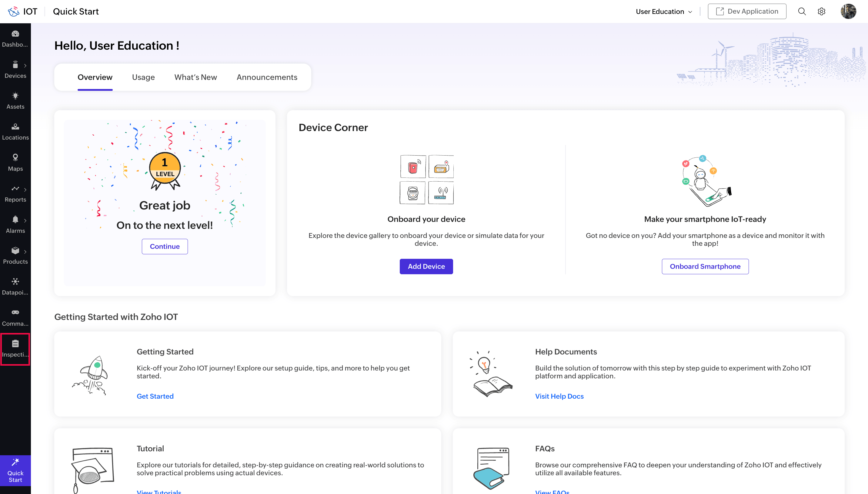Open the settings gear icon
Image resolution: width=868 pixels, height=494 pixels.
[x=821, y=12]
